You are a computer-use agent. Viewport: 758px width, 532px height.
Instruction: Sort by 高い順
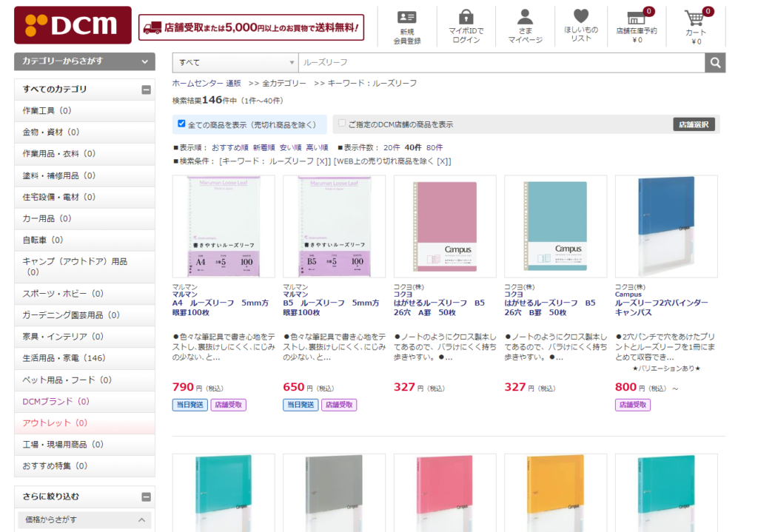pos(317,147)
